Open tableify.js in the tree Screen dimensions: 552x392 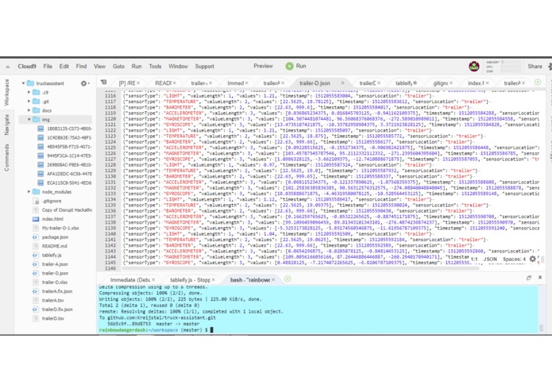click(x=52, y=256)
